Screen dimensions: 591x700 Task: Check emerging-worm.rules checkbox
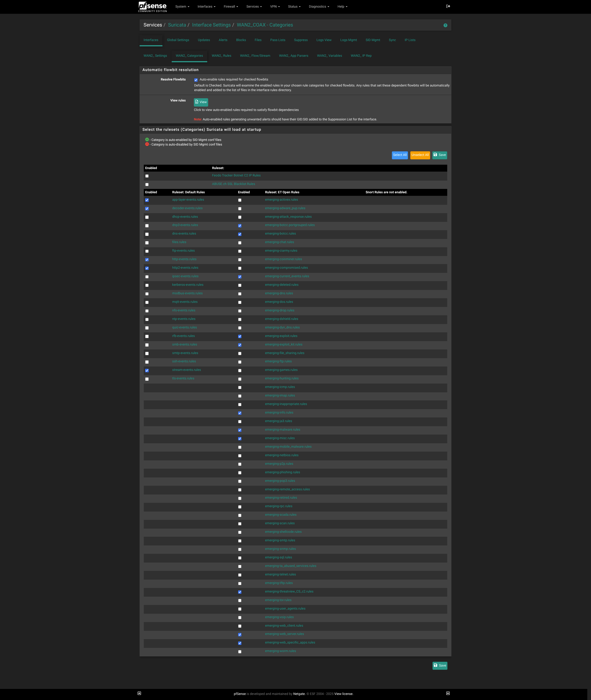[240, 652]
